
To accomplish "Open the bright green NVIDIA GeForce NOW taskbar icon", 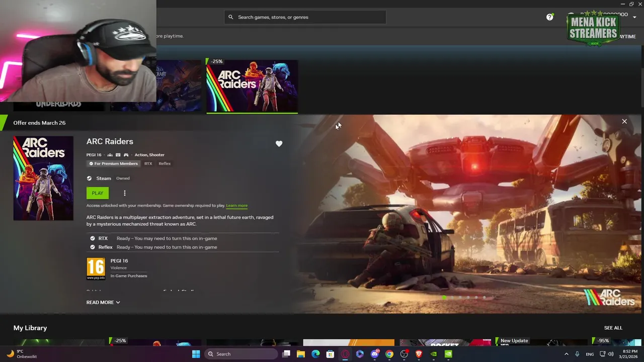I will point(448,354).
